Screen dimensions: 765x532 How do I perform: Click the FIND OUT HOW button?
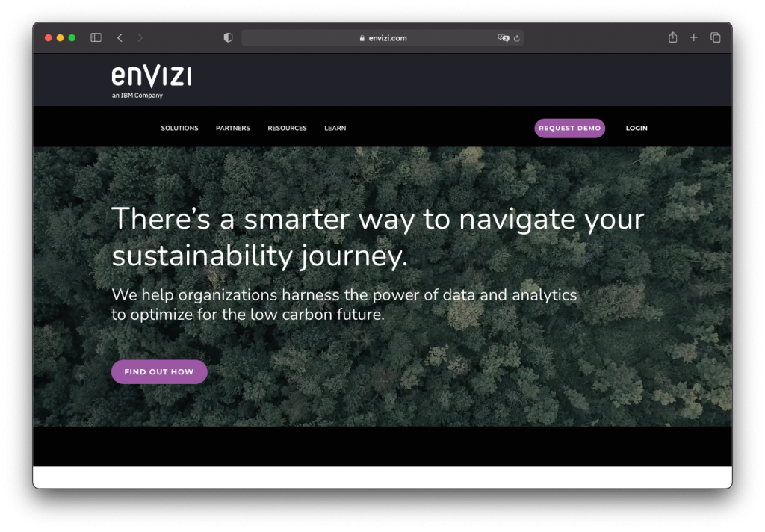pos(159,371)
